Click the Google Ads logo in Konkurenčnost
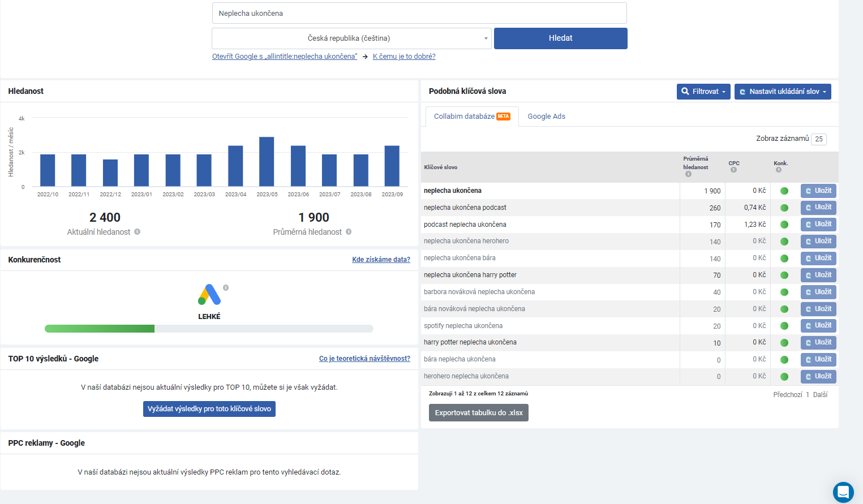Image resolution: width=863 pixels, height=504 pixels. pos(209,294)
